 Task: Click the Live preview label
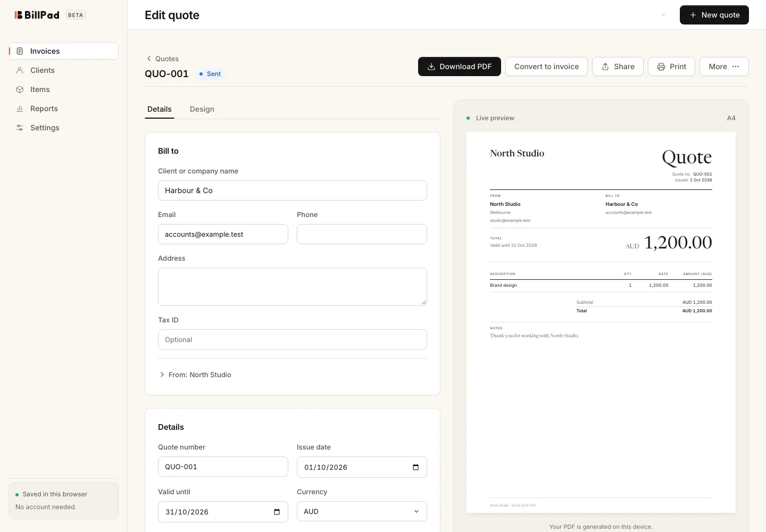pyautogui.click(x=495, y=118)
